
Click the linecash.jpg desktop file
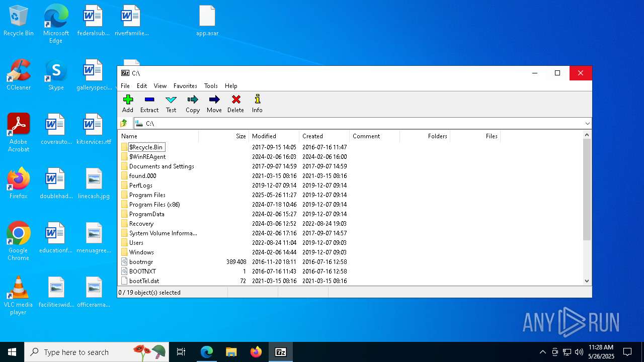94,184
